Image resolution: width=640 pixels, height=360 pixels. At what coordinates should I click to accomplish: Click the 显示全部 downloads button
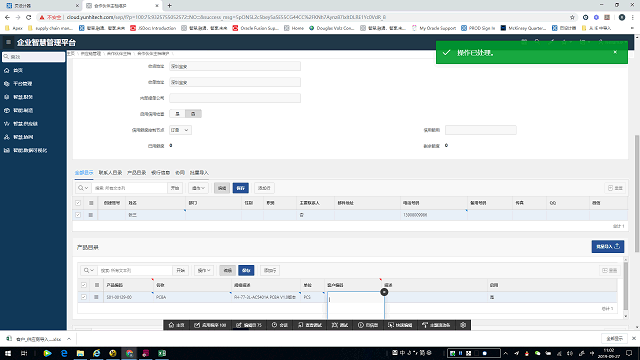(x=614, y=338)
